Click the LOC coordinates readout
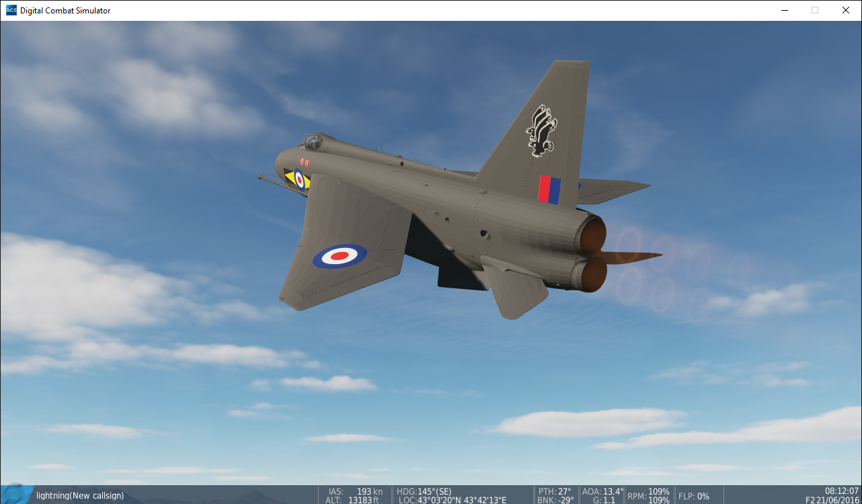 (452, 500)
